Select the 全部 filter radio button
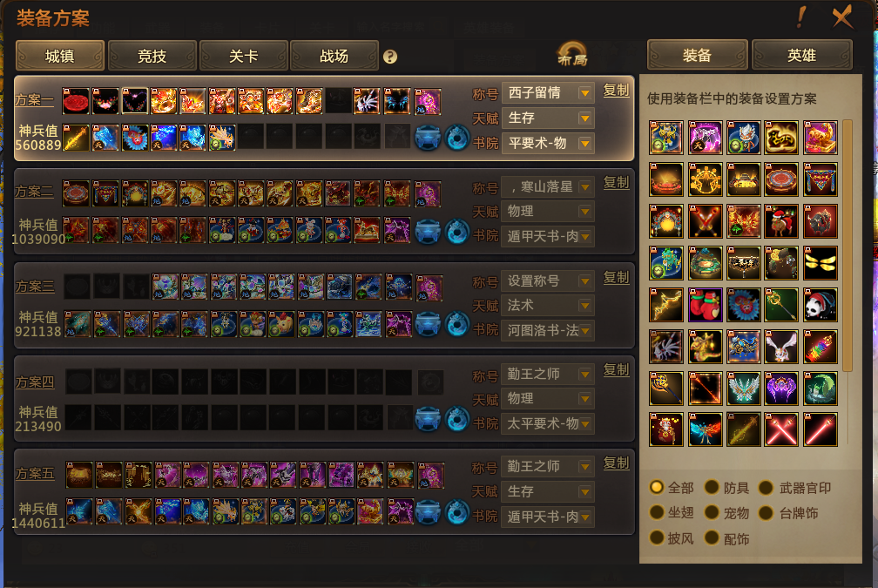878x588 pixels. pos(656,487)
